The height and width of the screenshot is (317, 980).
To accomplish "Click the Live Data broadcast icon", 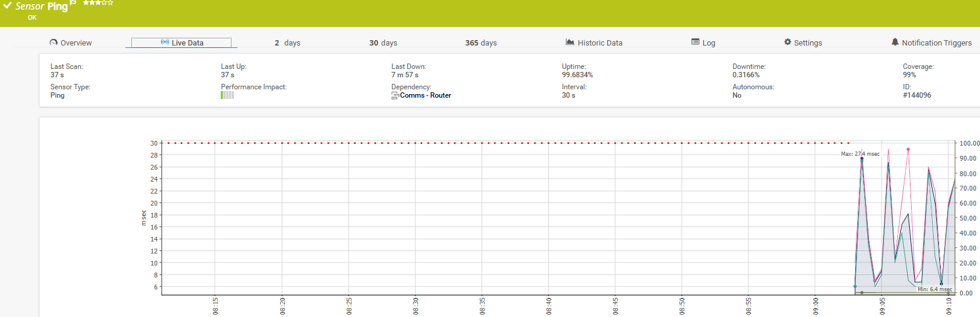I will tap(165, 43).
